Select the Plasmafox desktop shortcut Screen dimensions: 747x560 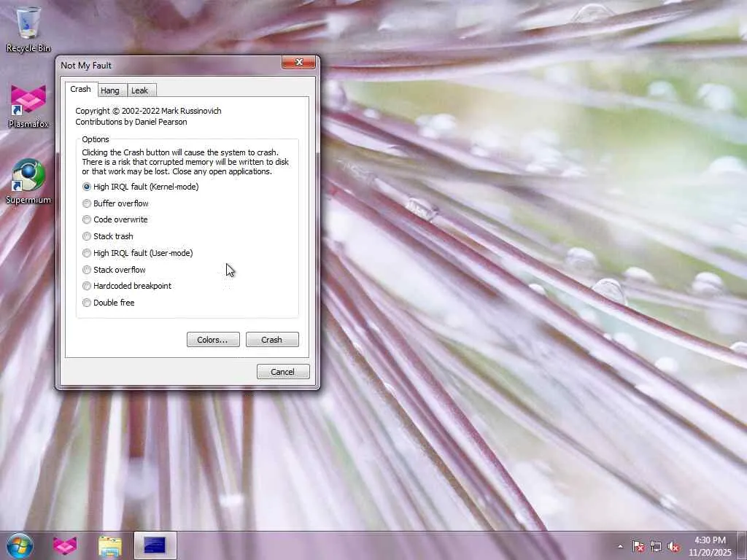[28, 106]
